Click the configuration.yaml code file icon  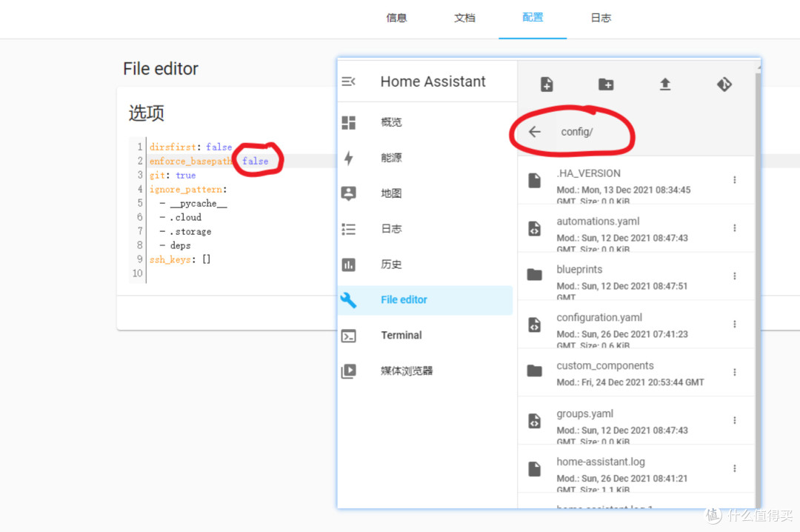pyautogui.click(x=534, y=325)
